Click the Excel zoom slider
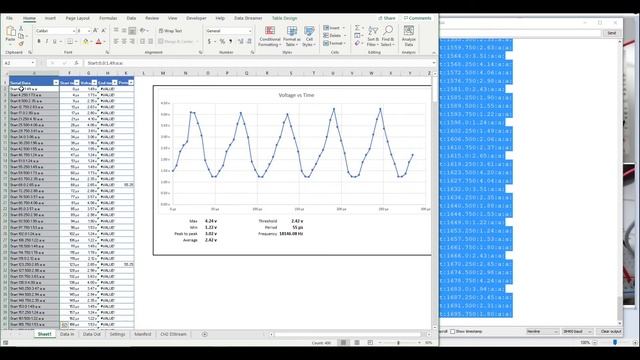 398,343
